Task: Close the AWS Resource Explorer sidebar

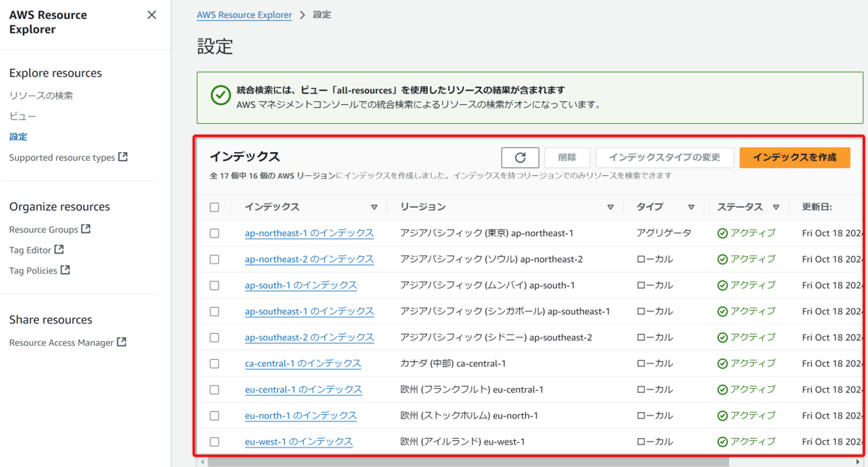Action: click(151, 14)
